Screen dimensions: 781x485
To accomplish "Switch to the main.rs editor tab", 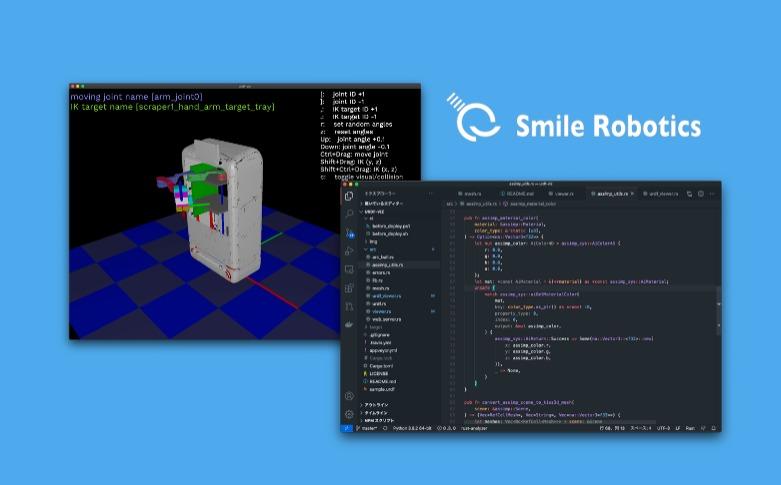I will click(470, 194).
